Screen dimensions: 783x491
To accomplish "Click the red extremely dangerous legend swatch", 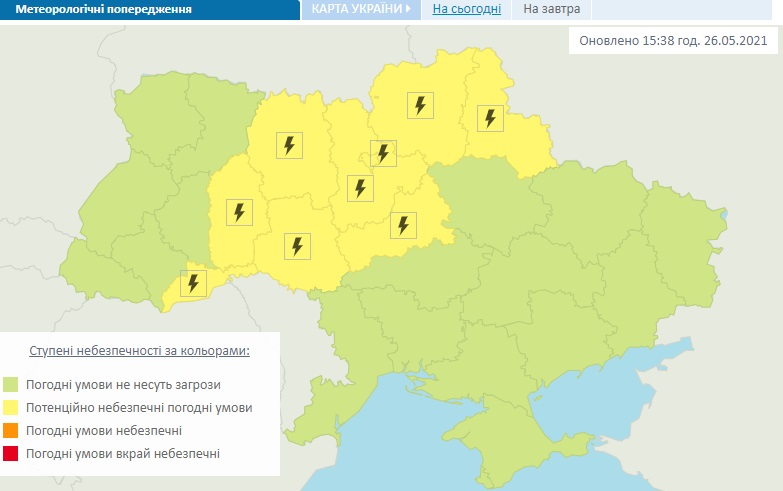I will (10, 454).
